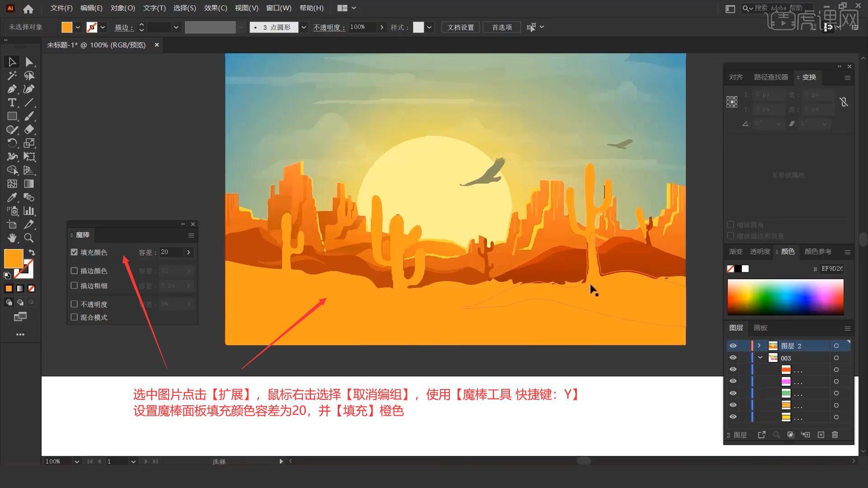Select the Type tool
Image resolution: width=868 pixels, height=488 pixels.
pyautogui.click(x=11, y=103)
